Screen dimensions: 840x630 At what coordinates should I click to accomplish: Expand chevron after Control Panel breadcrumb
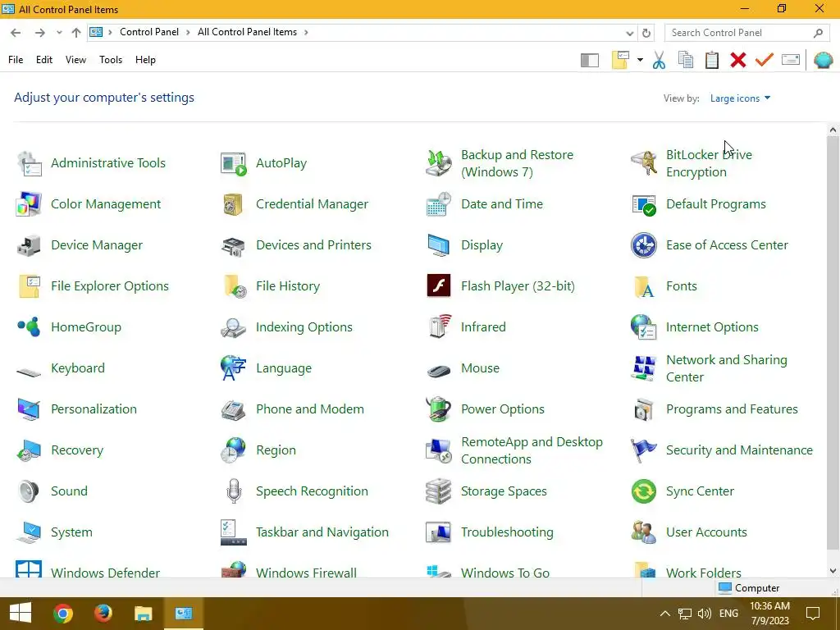click(188, 32)
